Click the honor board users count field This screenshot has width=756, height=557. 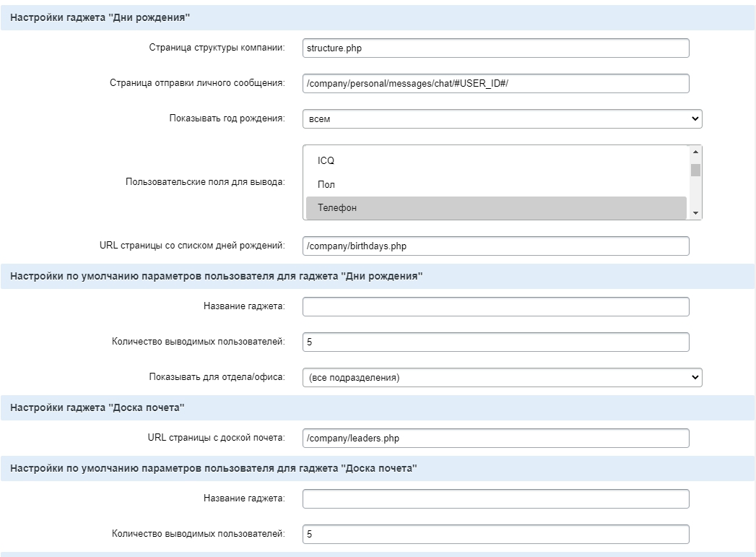pos(495,534)
